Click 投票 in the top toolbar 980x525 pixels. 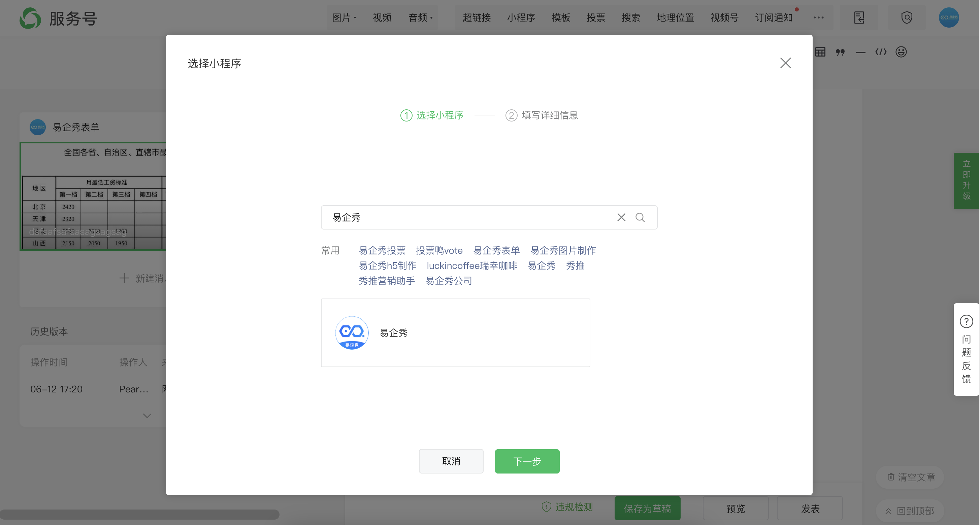596,17
